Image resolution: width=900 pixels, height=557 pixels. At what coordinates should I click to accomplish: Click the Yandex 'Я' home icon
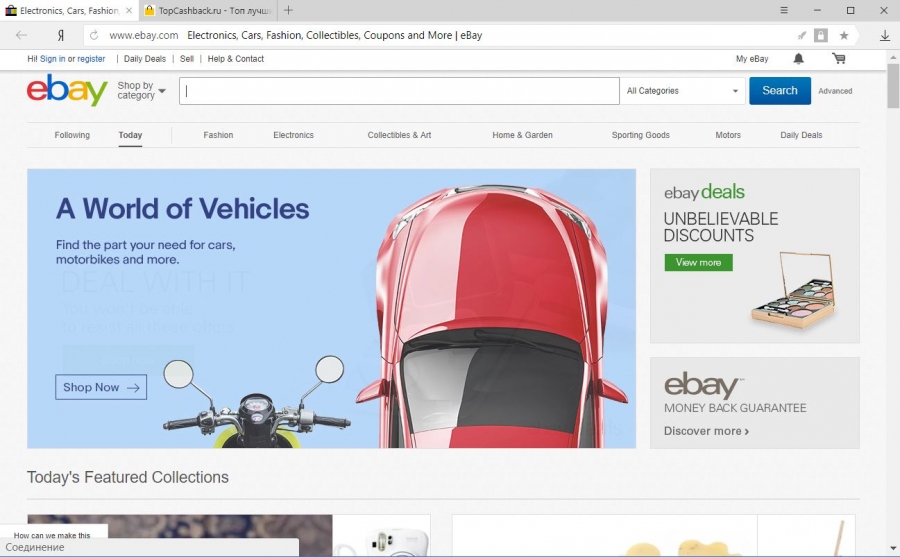point(60,35)
